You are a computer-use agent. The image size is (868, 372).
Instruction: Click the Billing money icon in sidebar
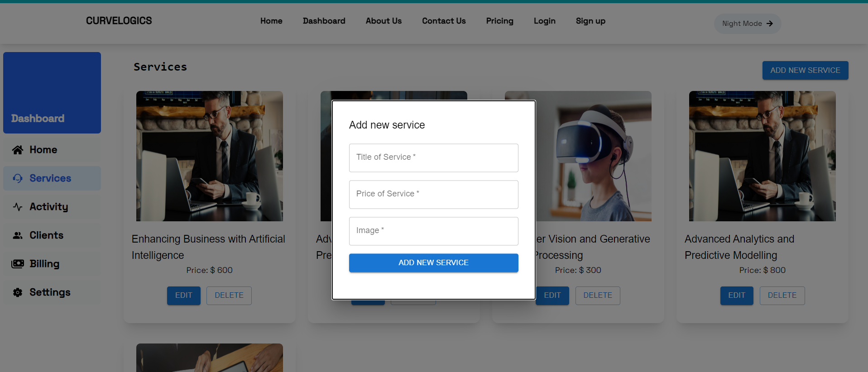coord(18,264)
